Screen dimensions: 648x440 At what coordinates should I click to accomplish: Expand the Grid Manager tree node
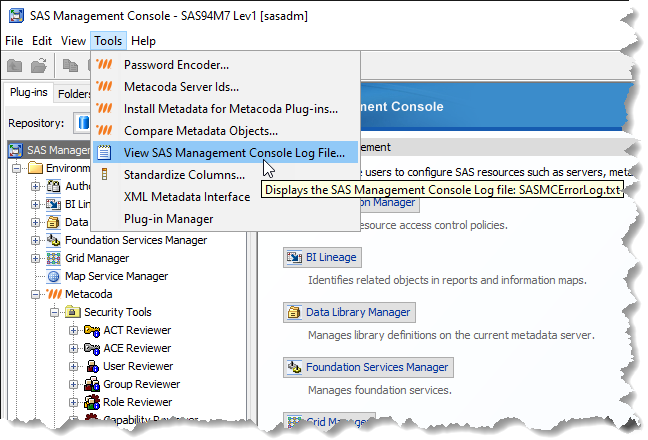(36, 258)
